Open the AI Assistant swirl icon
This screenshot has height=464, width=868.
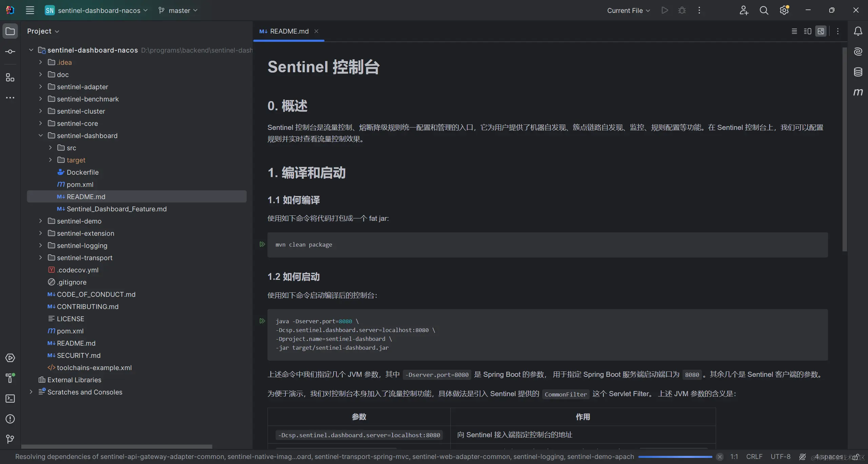coord(858,52)
